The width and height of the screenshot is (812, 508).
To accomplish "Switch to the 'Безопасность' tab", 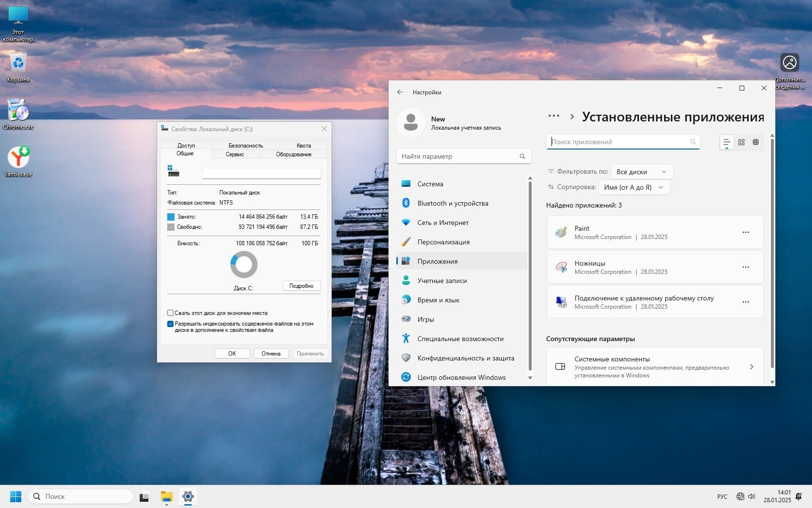I will 246,145.
